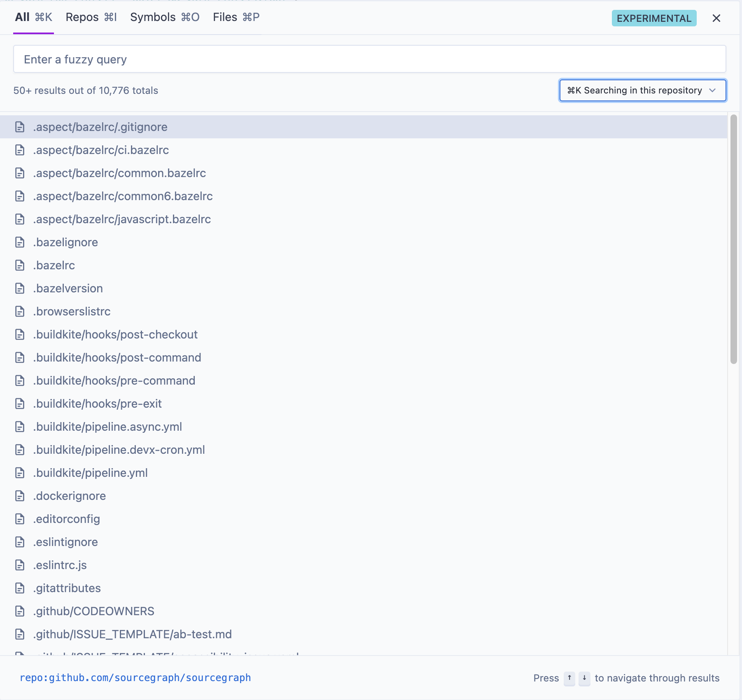Viewport: 742px width, 700px height.
Task: Click file icon beside .bazelversion
Action: tap(20, 288)
